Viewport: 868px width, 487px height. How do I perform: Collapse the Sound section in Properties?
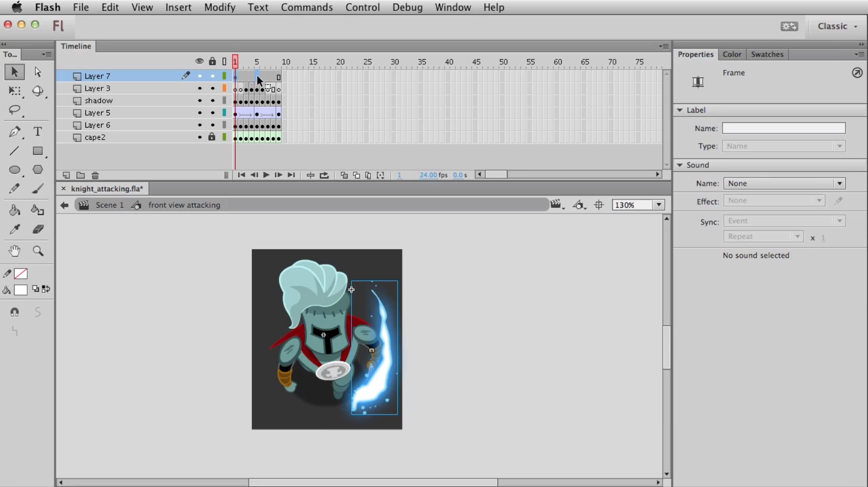click(x=680, y=165)
